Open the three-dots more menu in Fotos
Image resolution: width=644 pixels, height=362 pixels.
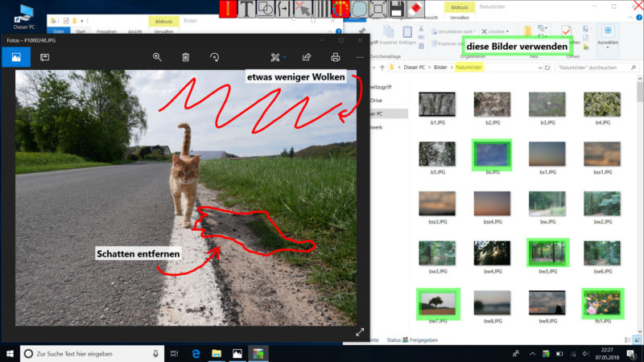click(360, 57)
